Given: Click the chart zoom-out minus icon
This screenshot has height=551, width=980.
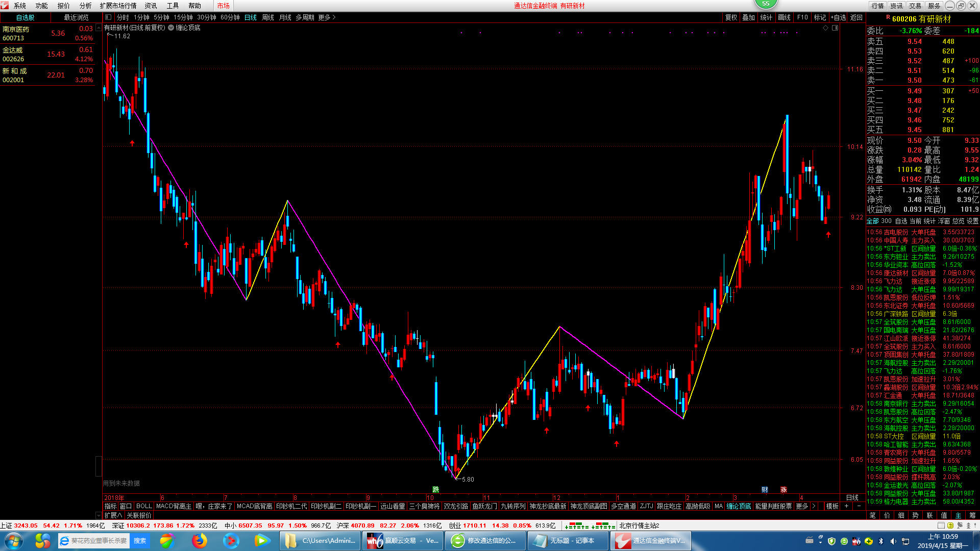Looking at the screenshot, I should click(x=859, y=506).
